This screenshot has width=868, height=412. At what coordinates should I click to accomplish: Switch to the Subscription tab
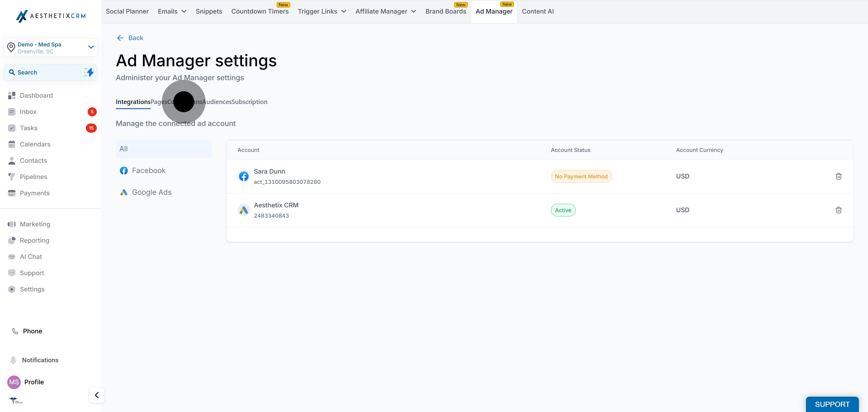click(249, 102)
